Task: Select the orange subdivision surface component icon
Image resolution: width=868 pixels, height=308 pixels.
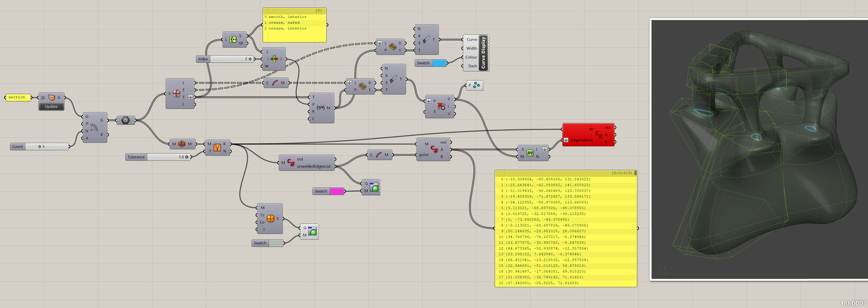Action: (271, 218)
